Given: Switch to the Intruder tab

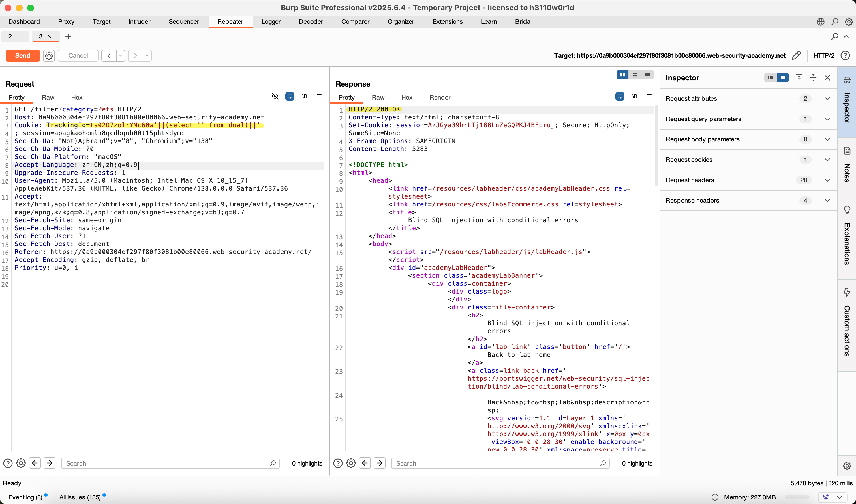Looking at the screenshot, I should tap(139, 21).
